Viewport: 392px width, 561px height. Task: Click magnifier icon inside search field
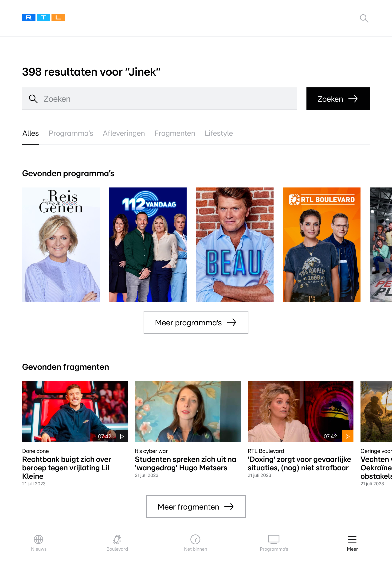tap(33, 99)
